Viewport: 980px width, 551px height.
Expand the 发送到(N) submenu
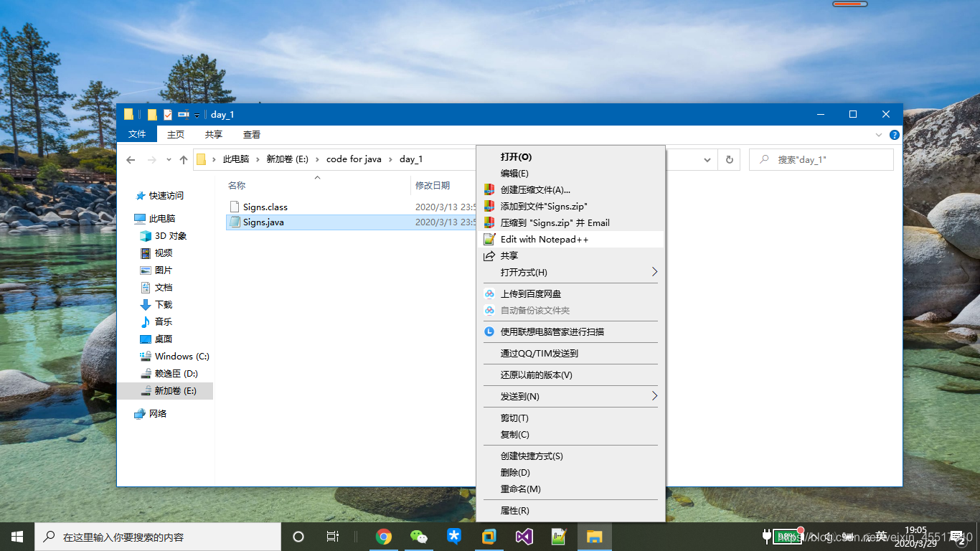coord(571,396)
